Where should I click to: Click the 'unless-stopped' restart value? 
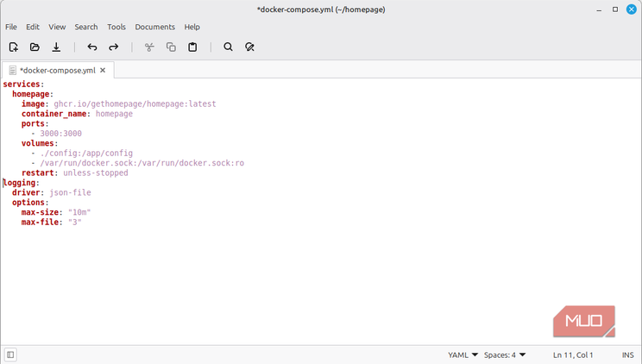click(96, 173)
